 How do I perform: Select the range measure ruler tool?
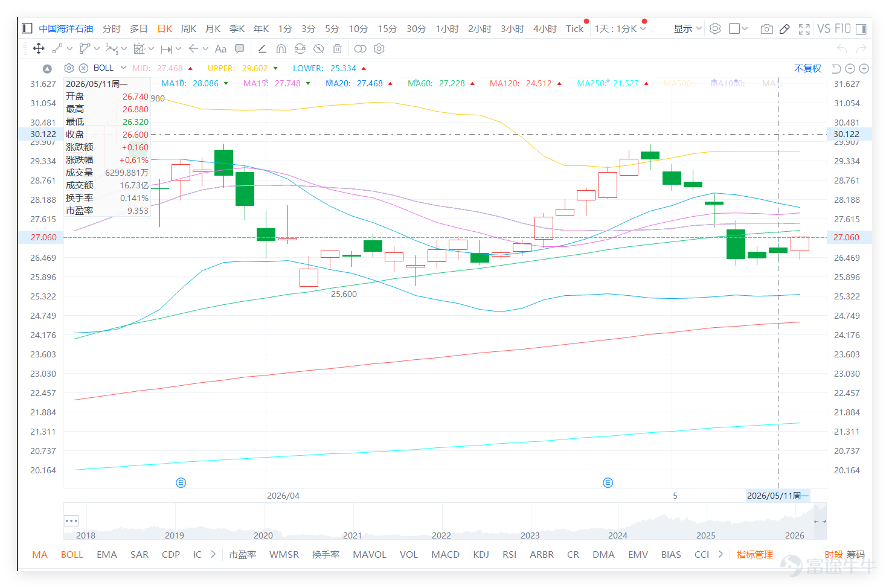pyautogui.click(x=167, y=49)
